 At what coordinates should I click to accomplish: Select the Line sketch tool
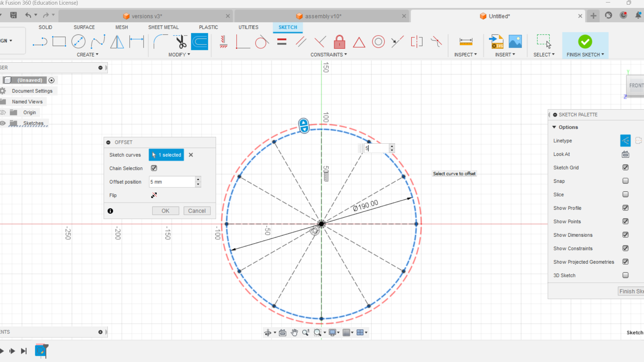click(40, 41)
